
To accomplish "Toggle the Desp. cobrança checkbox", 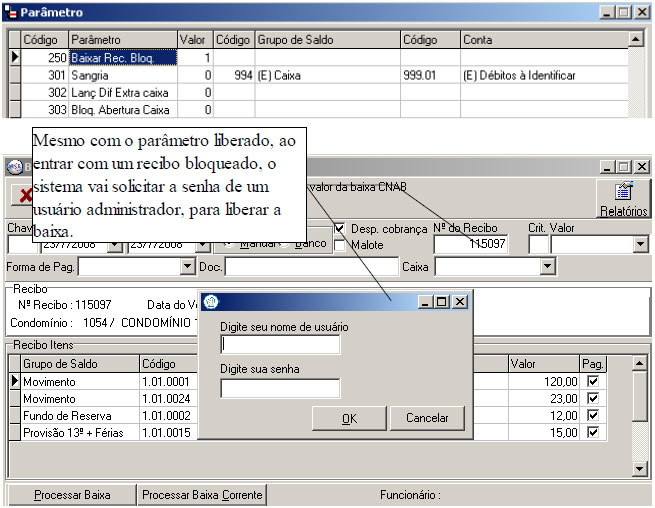I will click(341, 228).
